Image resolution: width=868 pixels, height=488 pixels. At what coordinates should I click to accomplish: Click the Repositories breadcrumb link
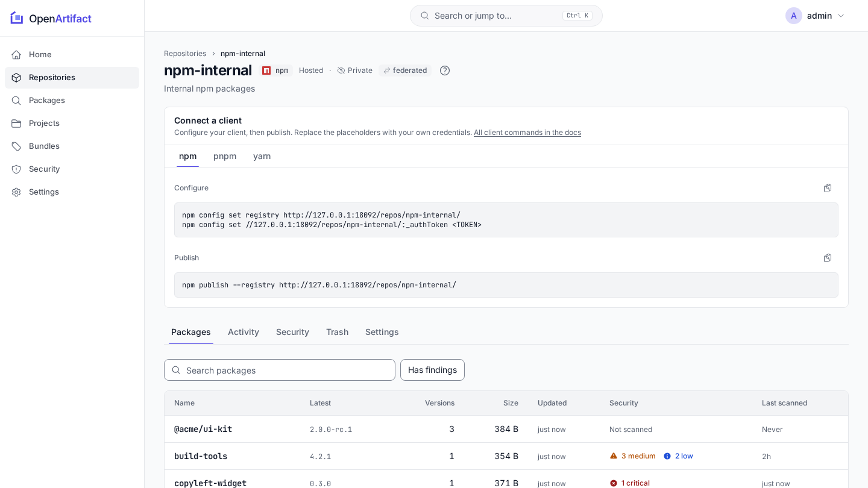(185, 54)
